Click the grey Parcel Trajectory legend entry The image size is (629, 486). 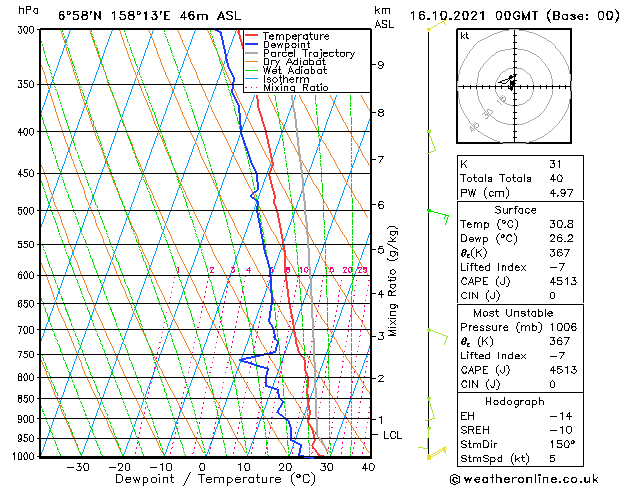(300, 53)
